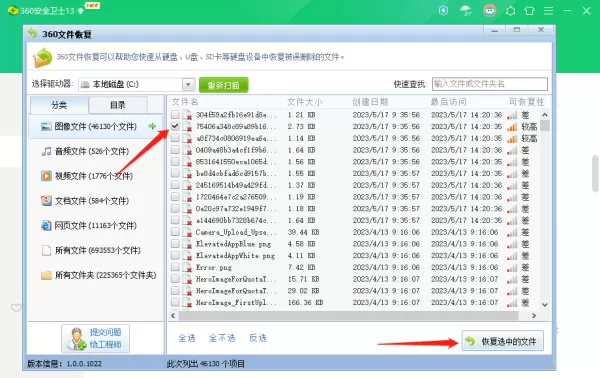Check the box for Error.png

(x=175, y=267)
